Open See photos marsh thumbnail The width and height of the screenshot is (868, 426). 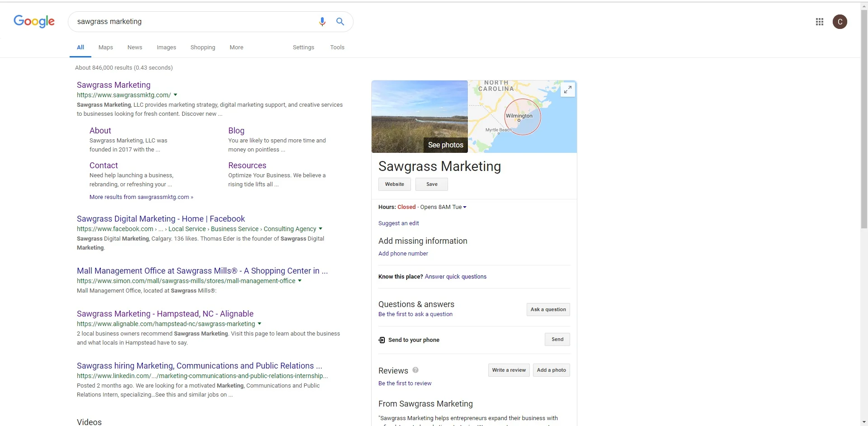point(420,117)
